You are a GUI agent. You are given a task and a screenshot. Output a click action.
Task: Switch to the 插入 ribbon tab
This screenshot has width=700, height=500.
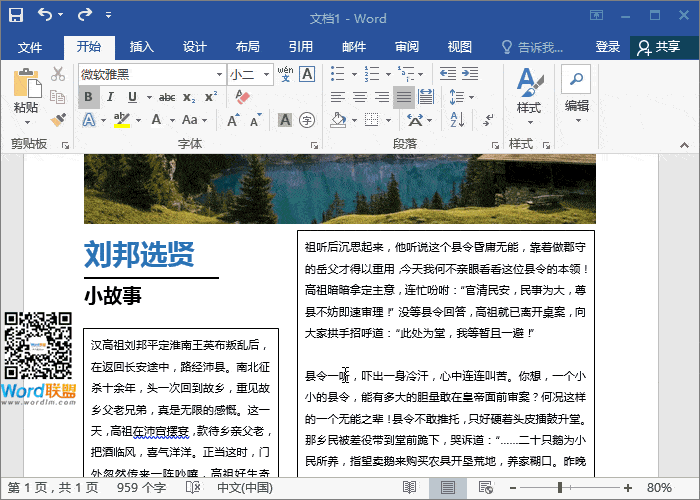click(141, 47)
